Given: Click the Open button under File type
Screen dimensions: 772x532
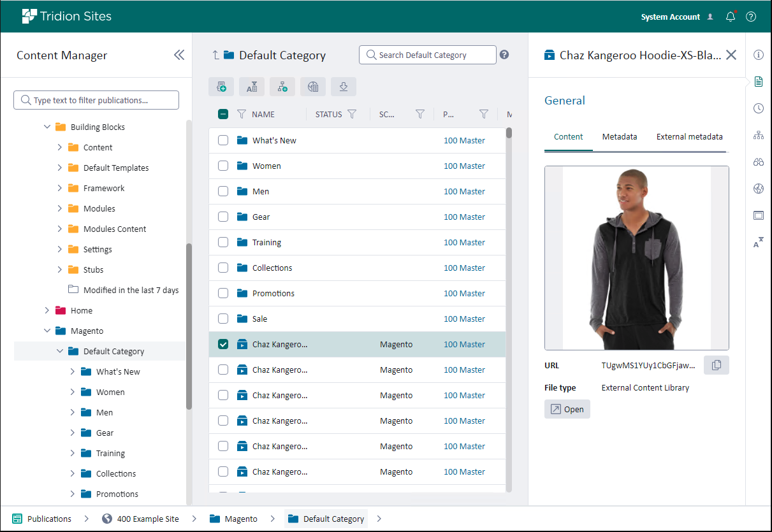Looking at the screenshot, I should point(567,409).
